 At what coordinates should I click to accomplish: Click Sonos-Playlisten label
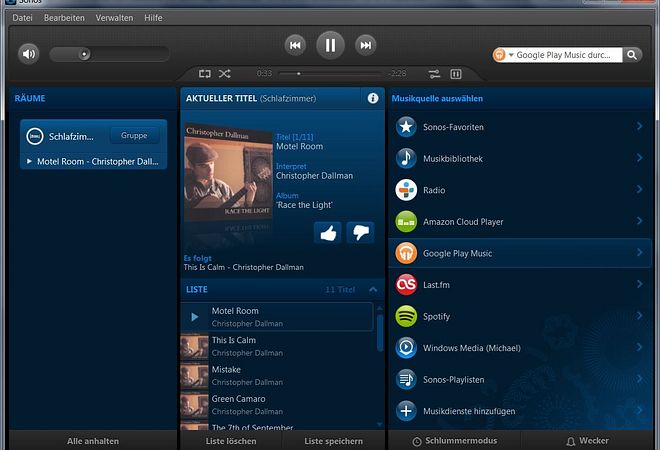(453, 380)
